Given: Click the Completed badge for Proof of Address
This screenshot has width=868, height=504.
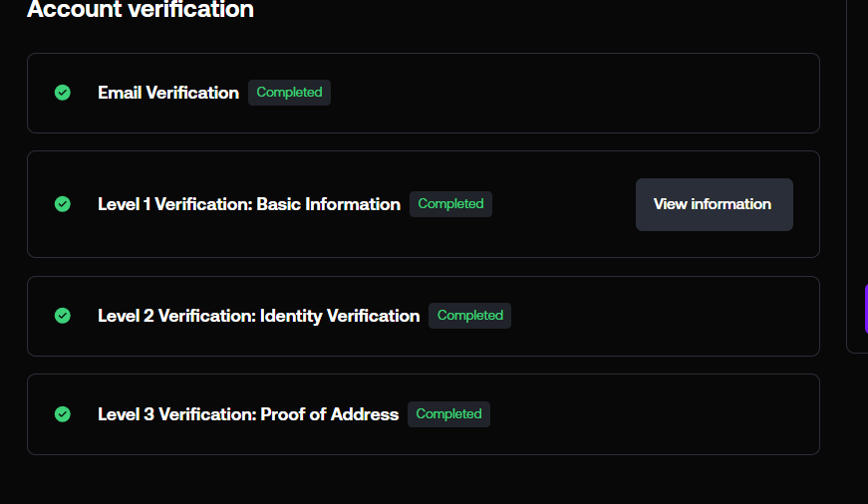Looking at the screenshot, I should point(448,414).
